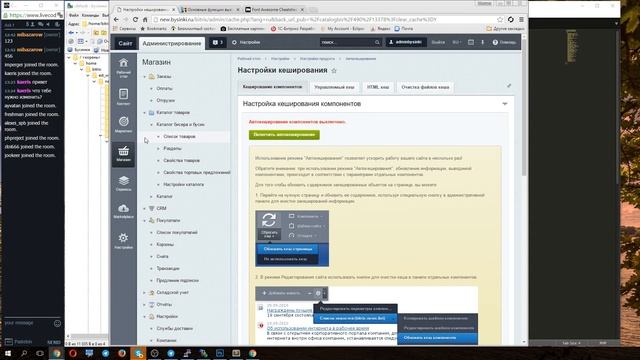Open the Bookmarks item on bookmarks bar

click(153, 29)
